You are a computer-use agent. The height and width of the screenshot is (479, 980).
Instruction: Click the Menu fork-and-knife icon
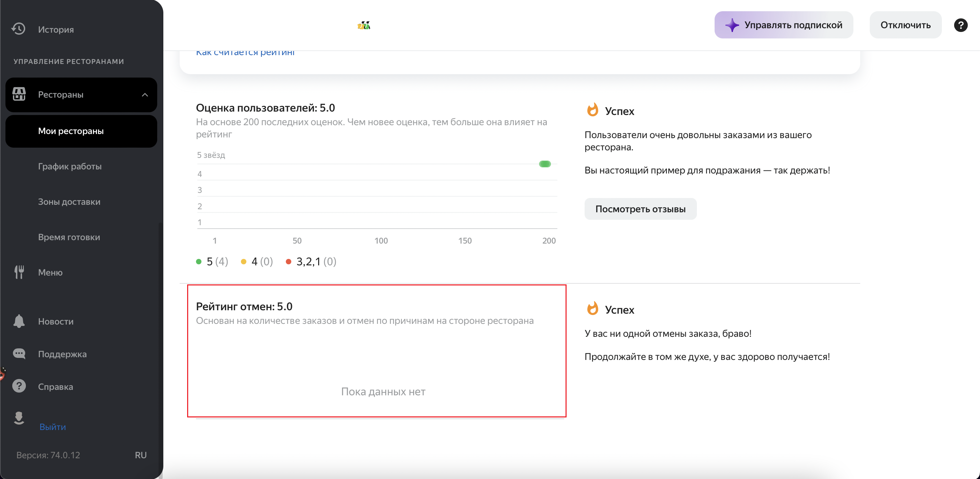[x=19, y=272]
